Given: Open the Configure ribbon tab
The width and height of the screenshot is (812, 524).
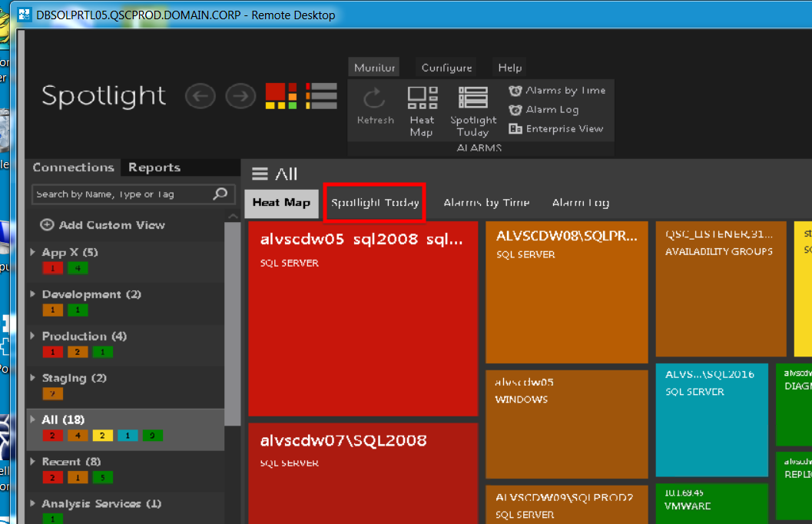Looking at the screenshot, I should [446, 68].
